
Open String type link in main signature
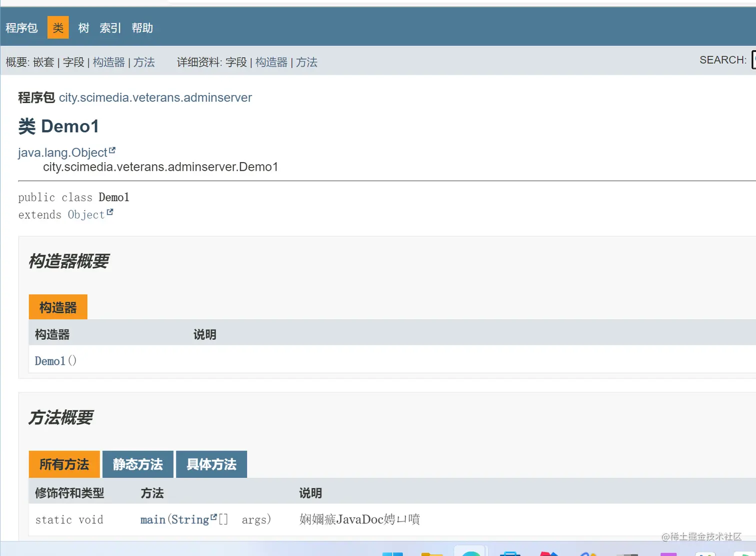190,520
